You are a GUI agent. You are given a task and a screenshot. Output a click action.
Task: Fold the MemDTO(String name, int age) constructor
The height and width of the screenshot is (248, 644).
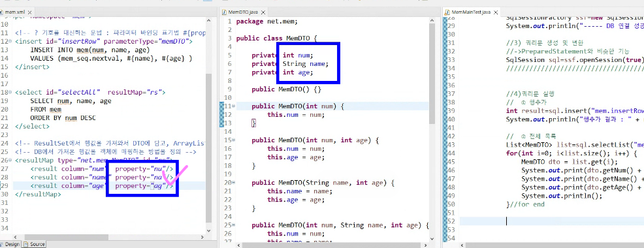click(233, 183)
